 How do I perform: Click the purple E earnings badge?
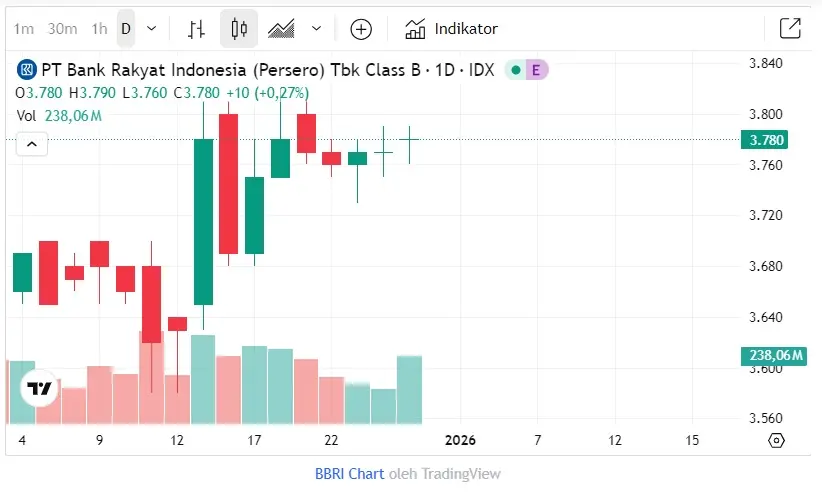click(536, 70)
